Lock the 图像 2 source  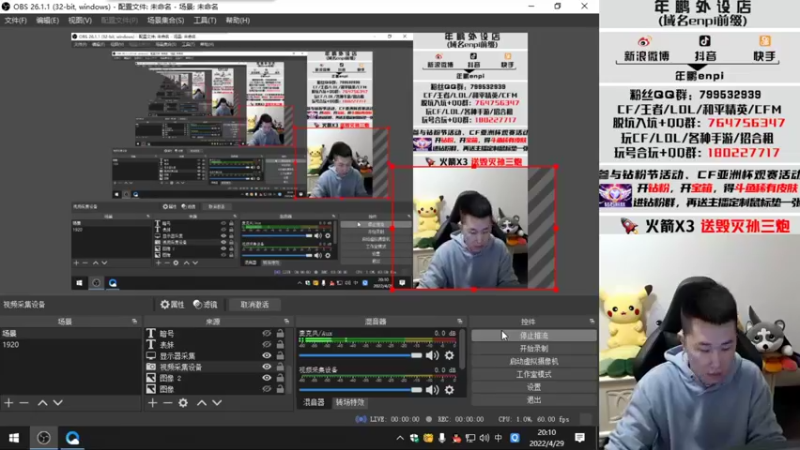(280, 378)
